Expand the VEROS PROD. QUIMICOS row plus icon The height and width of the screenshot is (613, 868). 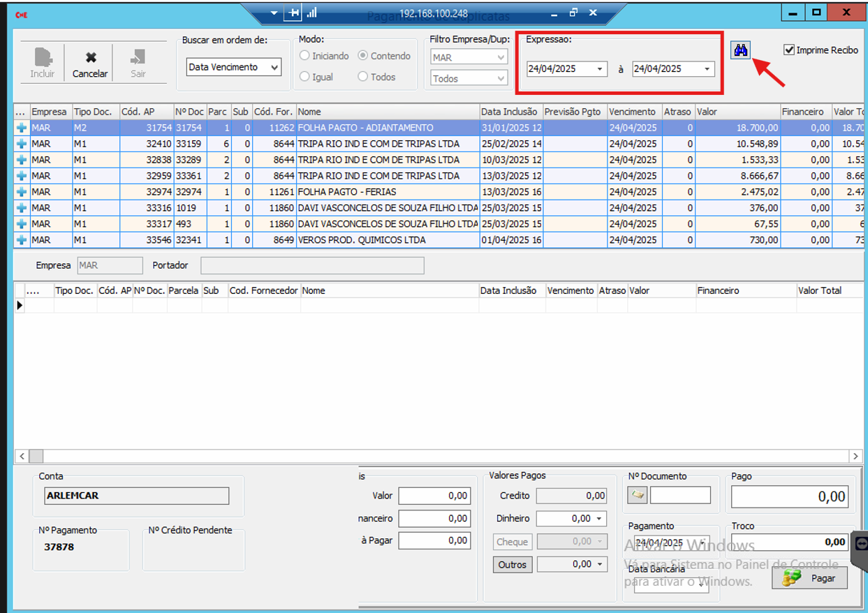click(x=22, y=240)
